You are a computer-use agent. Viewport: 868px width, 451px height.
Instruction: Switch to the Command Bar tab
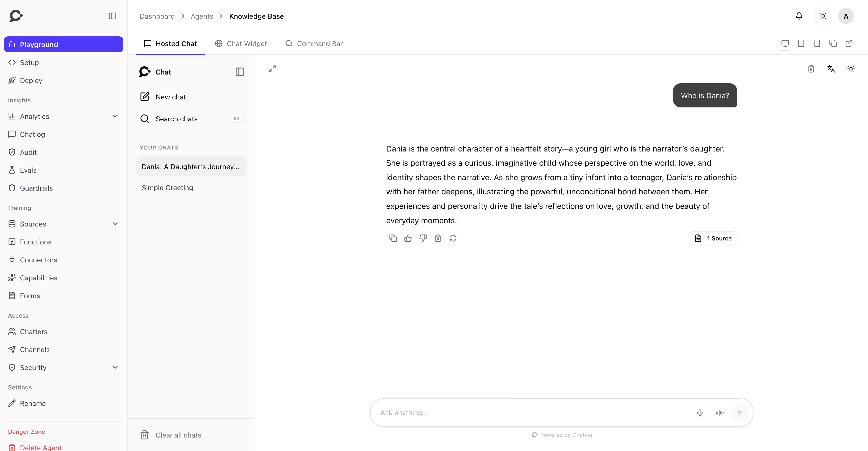pyautogui.click(x=314, y=43)
